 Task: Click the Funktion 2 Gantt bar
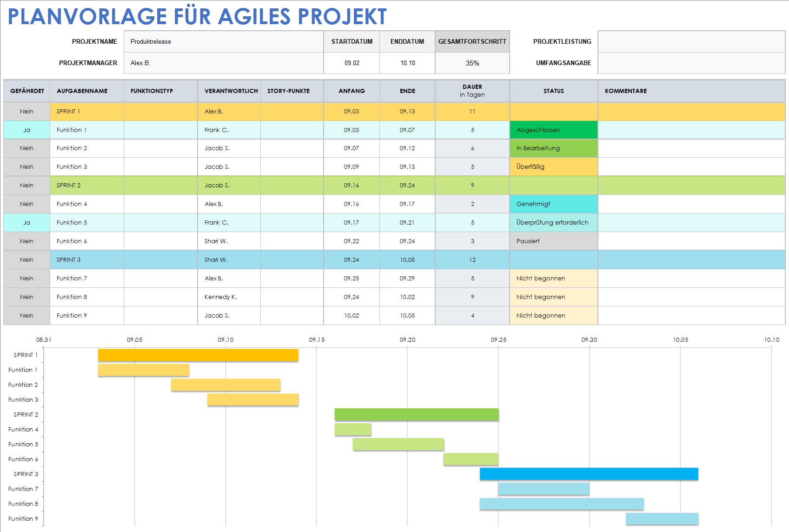[x=225, y=385]
